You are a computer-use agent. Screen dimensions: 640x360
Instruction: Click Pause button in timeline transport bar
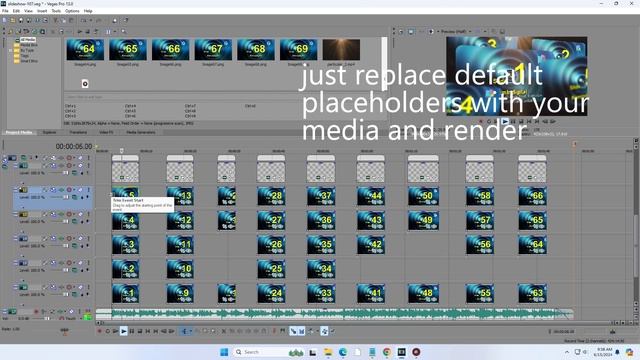pyautogui.click(x=132, y=331)
